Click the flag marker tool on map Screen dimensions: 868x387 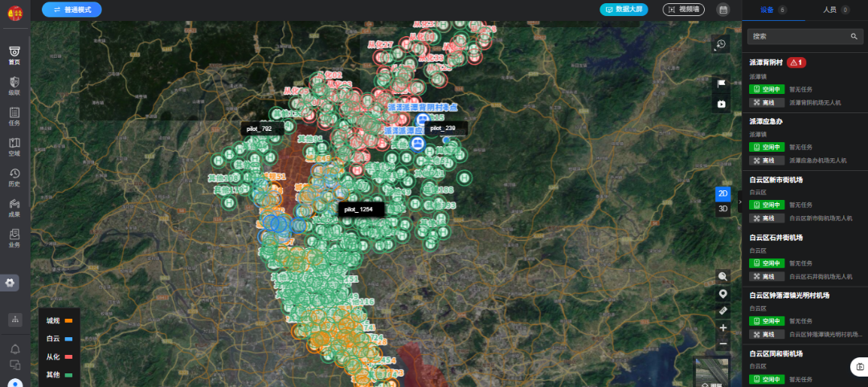721,83
